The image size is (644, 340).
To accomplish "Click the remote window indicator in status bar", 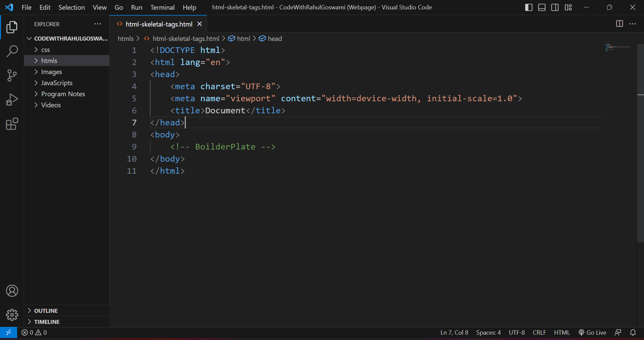I will pos(9,333).
